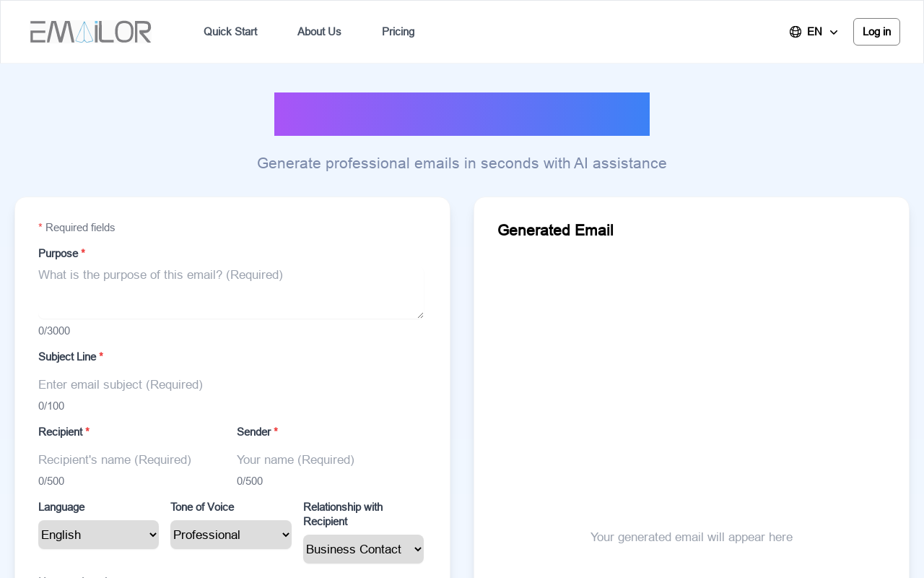Screen dimensions: 924x578
Task: Click the 'Generated Email' heading
Action: pos(556,230)
